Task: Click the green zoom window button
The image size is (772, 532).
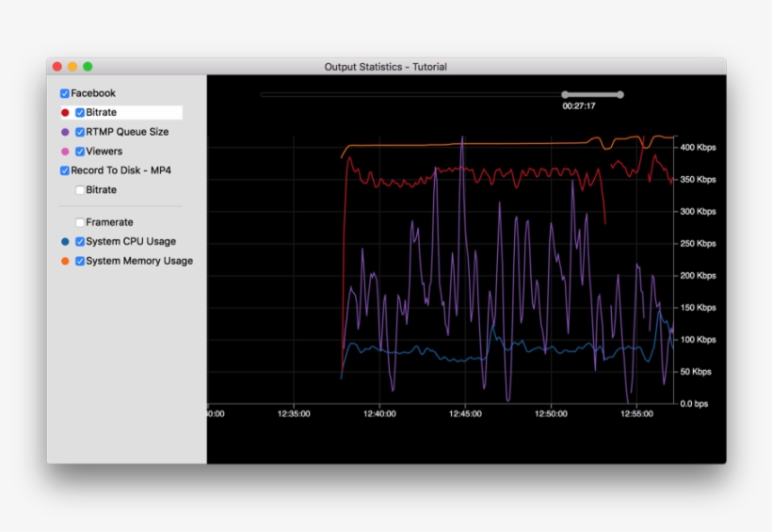Action: point(88,67)
